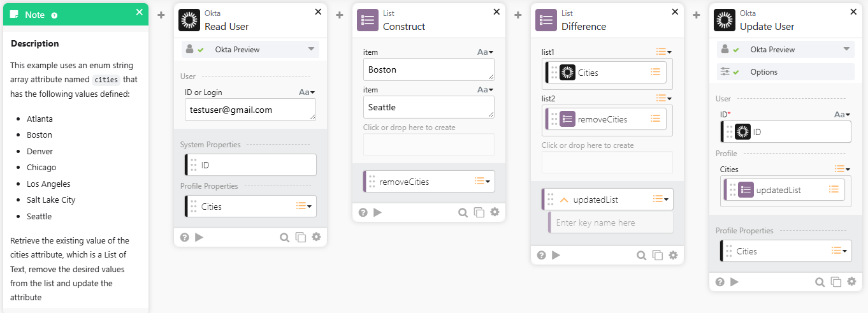This screenshot has height=313, width=868.
Task: Open type dropdown of updatedList output
Action: coord(662,200)
